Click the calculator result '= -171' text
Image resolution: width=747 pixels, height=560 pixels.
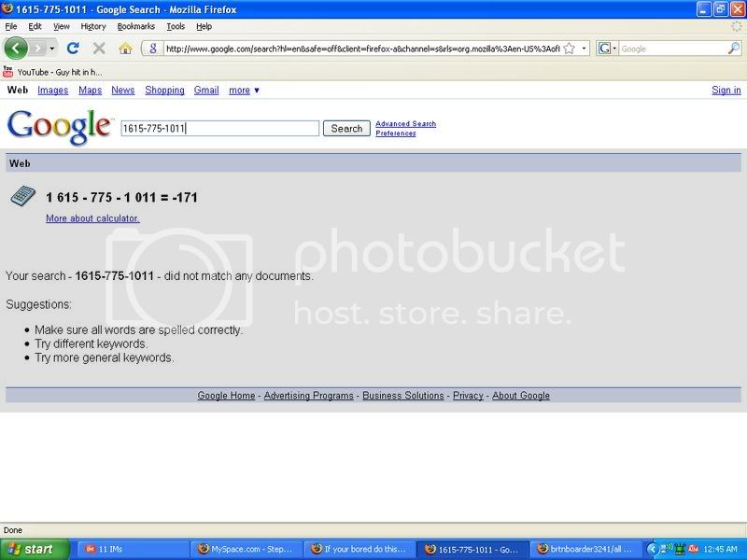(178, 197)
